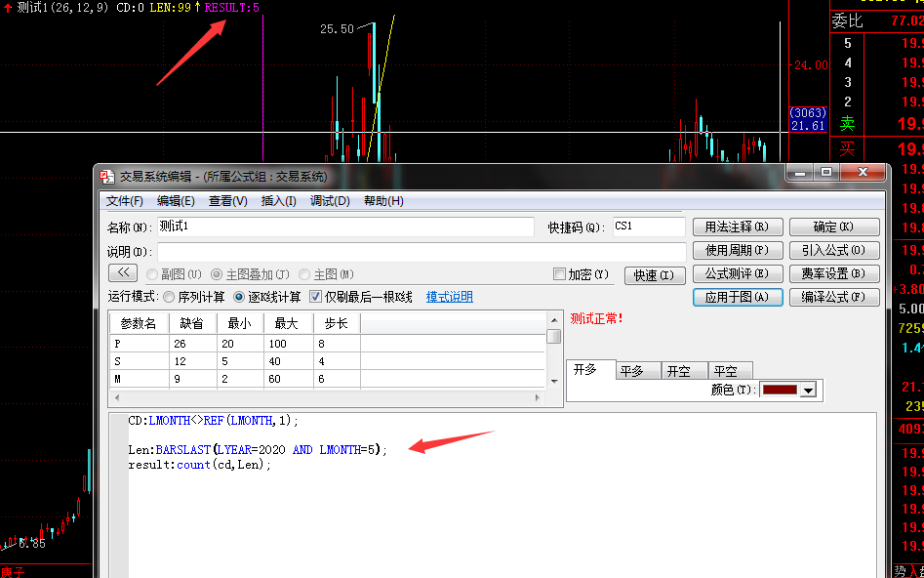Click default value 12 in row S
924x578 pixels.
click(192, 361)
